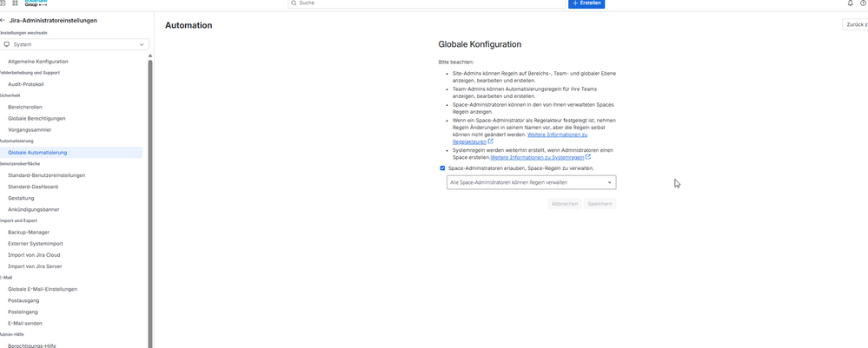Click the Erstellen button
Screen dimensions: 868x348
[586, 3]
